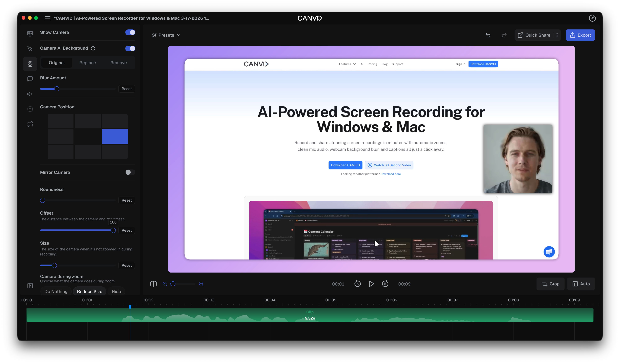Click the undo arrow icon
This screenshot has height=364, width=620.
488,35
